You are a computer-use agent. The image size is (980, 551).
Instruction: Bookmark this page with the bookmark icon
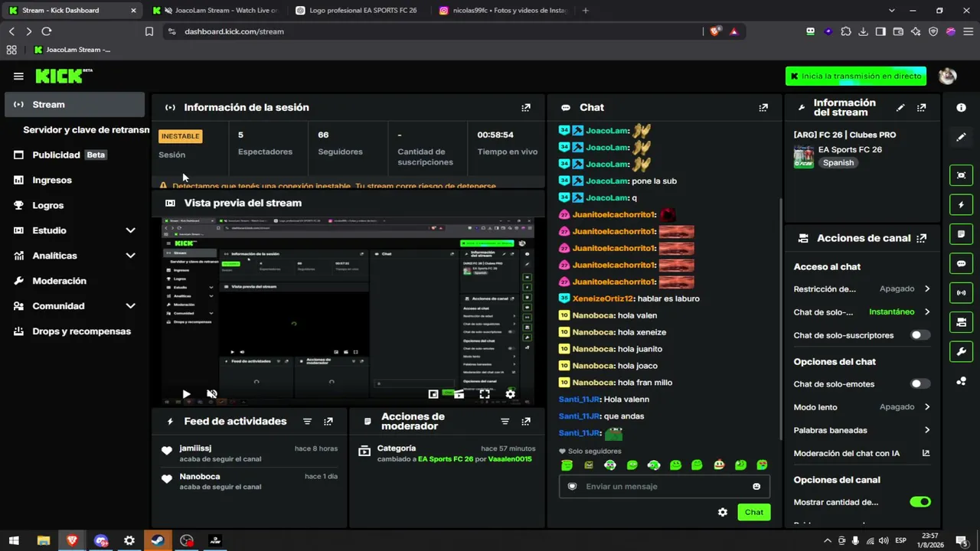[149, 31]
